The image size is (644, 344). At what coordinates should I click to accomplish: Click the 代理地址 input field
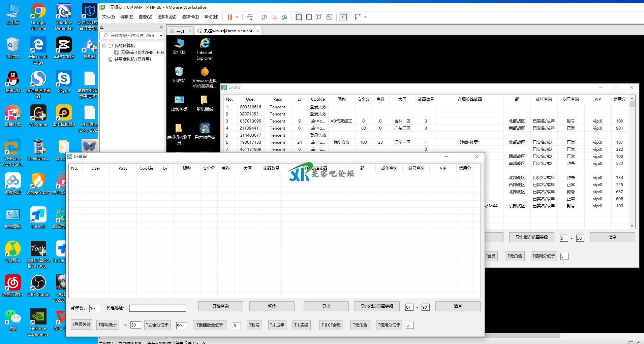pos(157,308)
